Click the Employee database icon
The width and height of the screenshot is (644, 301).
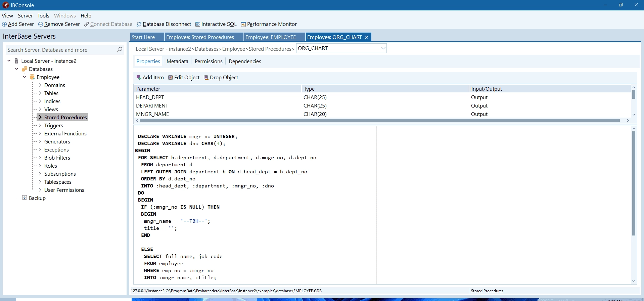(x=32, y=77)
